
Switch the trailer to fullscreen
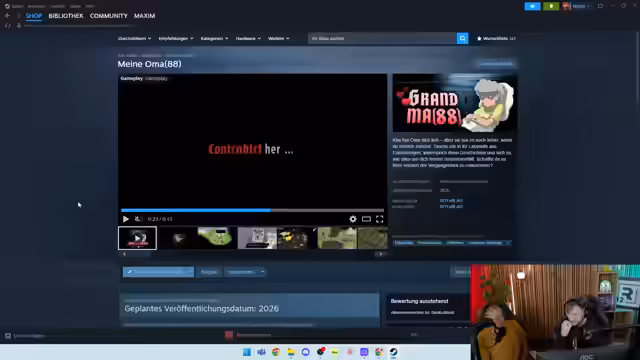[x=380, y=219]
